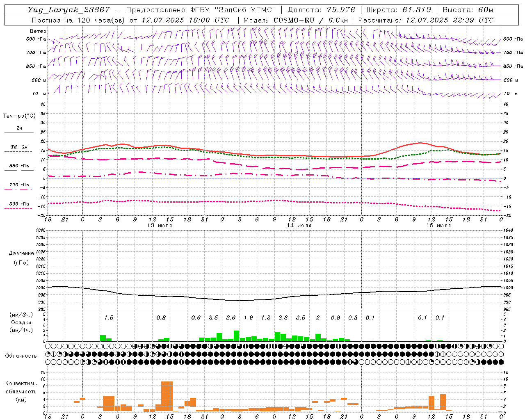Click the Осадки precipitation panel label

pos(21,322)
